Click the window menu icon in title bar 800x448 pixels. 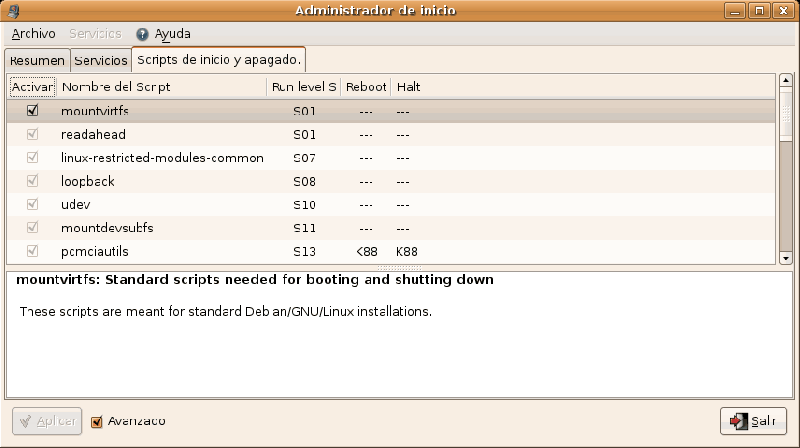[12, 10]
